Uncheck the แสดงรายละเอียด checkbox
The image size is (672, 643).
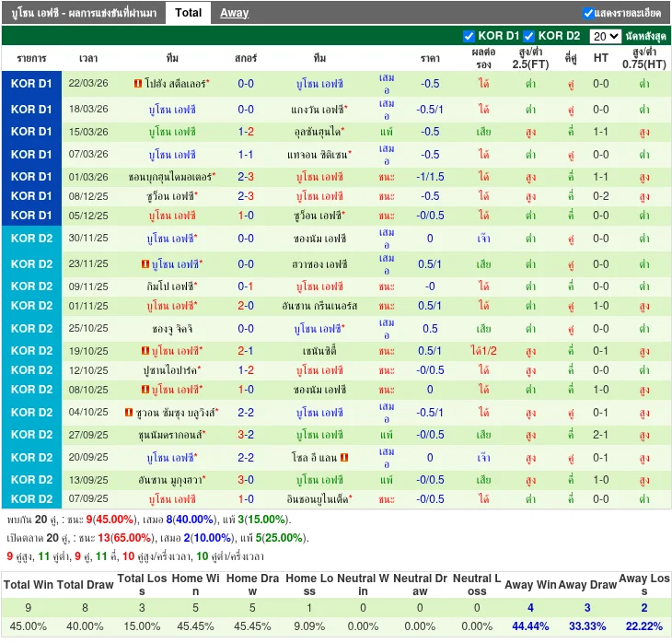(588, 13)
